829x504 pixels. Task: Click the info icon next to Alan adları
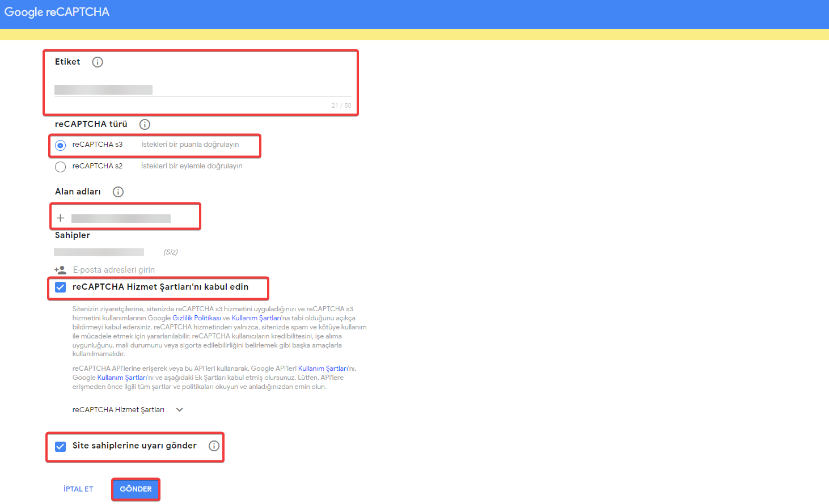click(x=118, y=192)
